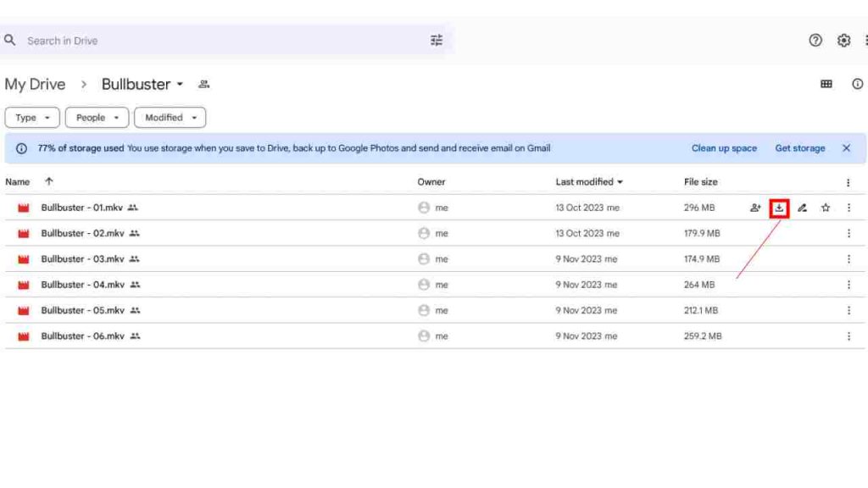
Task: Open the Help question mark icon
Action: point(815,41)
